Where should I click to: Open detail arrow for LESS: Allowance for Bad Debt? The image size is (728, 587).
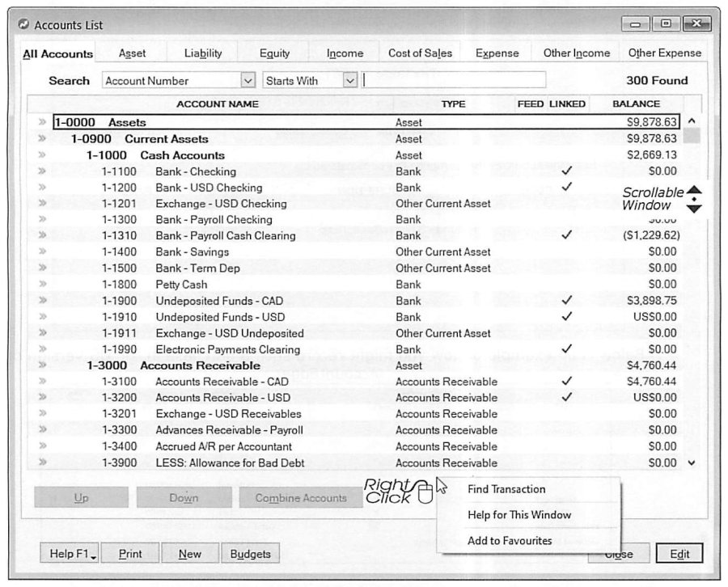click(x=42, y=462)
